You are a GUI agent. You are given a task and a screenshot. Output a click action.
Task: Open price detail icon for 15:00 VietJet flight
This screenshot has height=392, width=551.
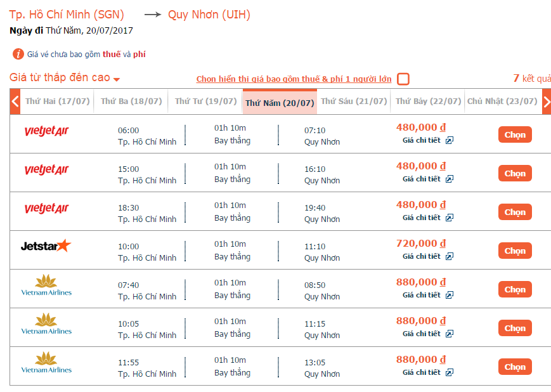[x=450, y=179]
